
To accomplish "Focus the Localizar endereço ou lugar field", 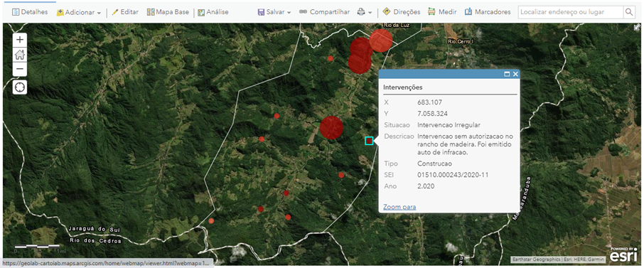I will pos(571,12).
